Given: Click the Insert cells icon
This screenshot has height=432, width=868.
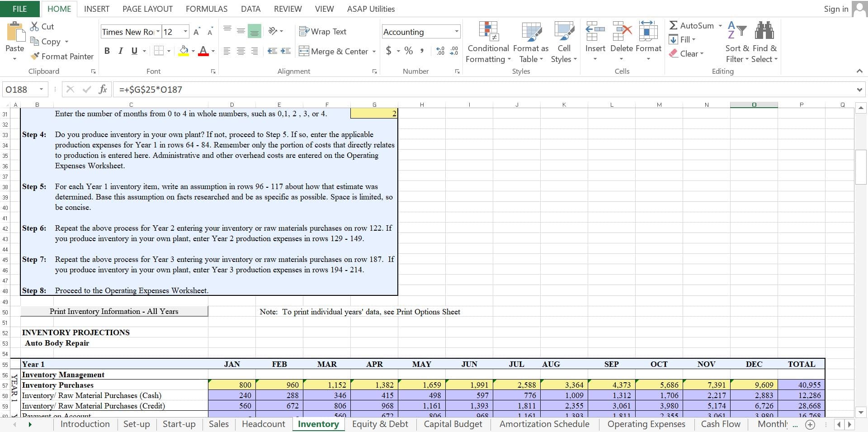Looking at the screenshot, I should [595, 31].
